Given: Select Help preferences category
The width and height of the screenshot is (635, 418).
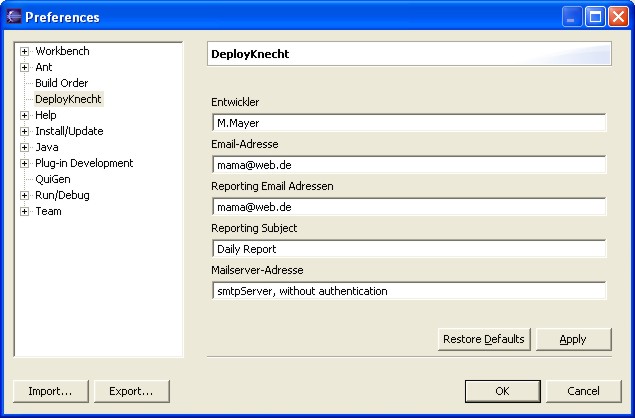Looking at the screenshot, I should tap(46, 115).
